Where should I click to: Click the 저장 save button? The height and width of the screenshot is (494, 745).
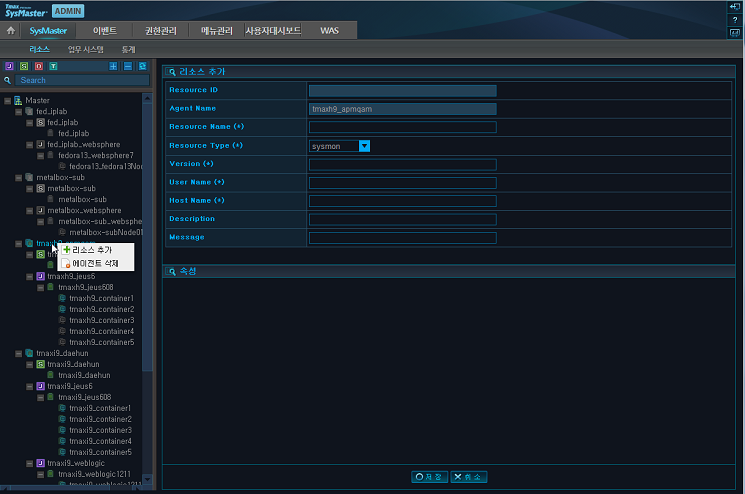tap(429, 477)
